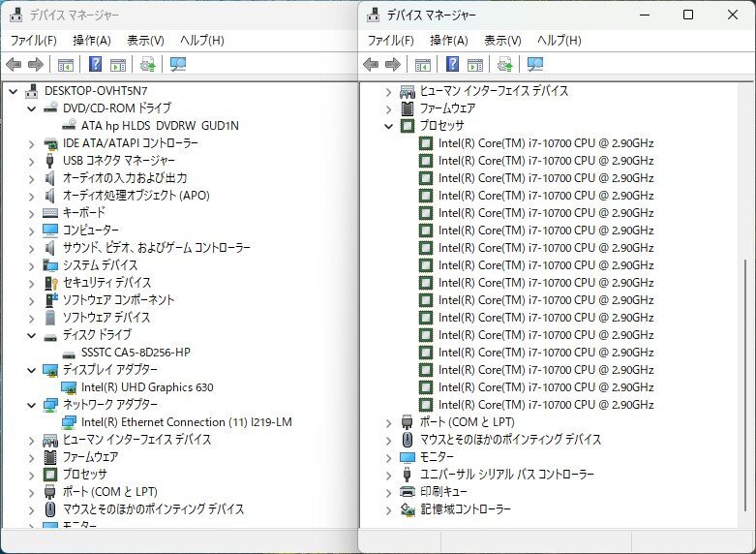Toggle console tree icon in left window toolbar
This screenshot has width=756, height=554.
click(x=65, y=64)
